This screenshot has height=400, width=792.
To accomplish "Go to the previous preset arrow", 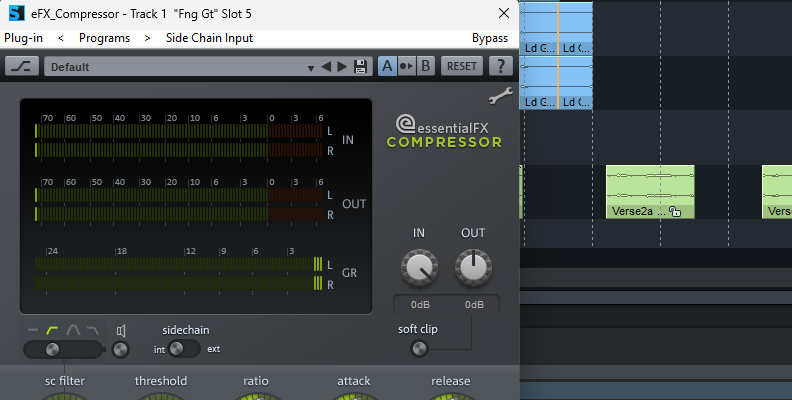I will 326,67.
